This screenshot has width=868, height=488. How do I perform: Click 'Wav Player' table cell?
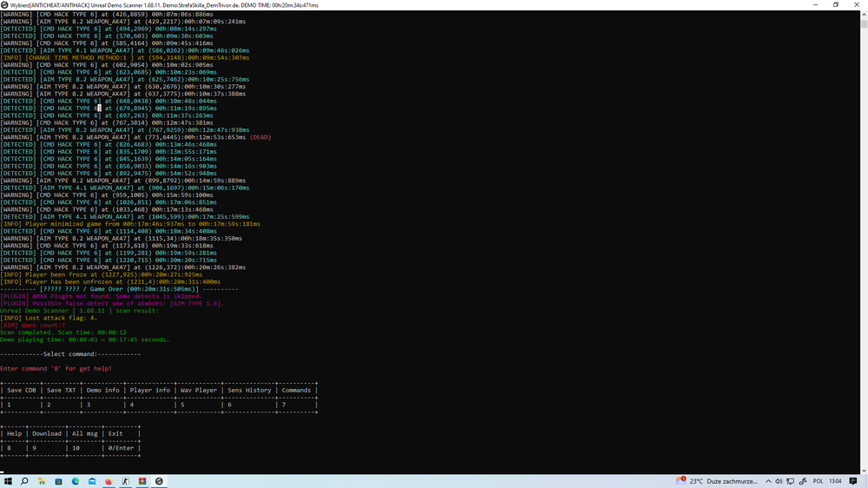tap(199, 391)
